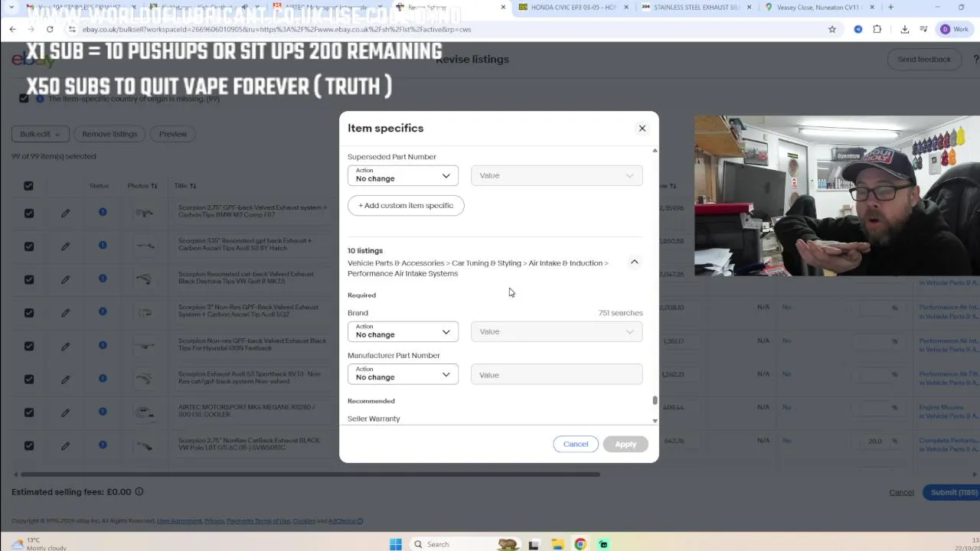Image resolution: width=980 pixels, height=551 pixels.
Task: Edit the AIRTEC Megane oil cooler pencil icon
Action: coord(65,412)
